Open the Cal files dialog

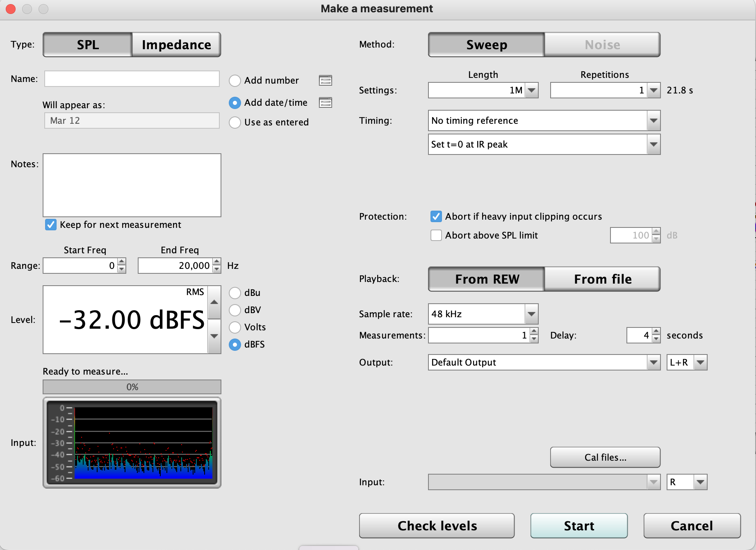[605, 457]
